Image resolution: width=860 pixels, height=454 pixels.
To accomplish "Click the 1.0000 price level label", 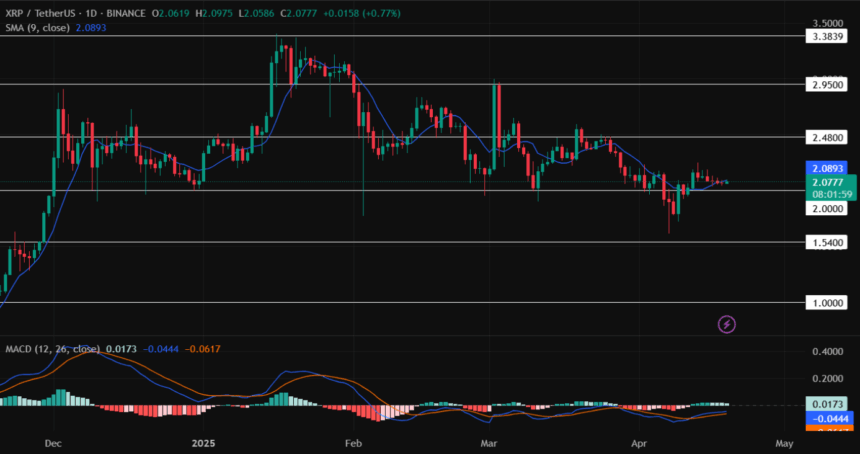I will (x=827, y=303).
